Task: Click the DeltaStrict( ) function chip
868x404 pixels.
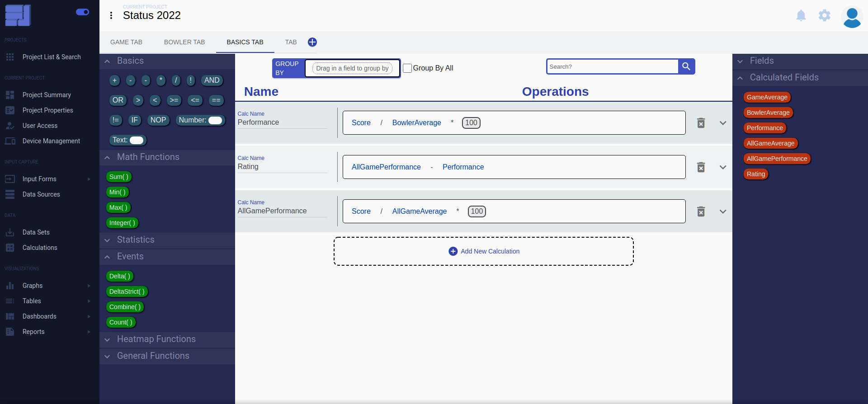Action: click(x=127, y=291)
